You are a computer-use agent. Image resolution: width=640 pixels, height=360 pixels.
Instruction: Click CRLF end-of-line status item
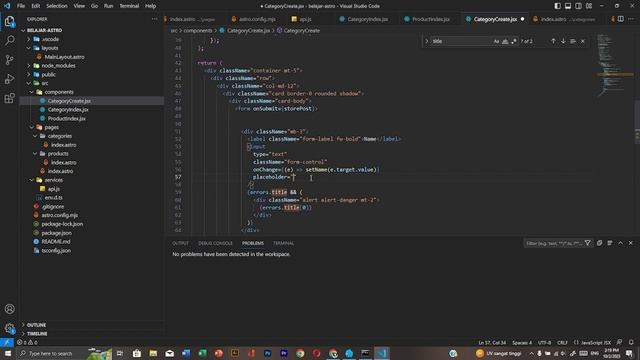tap(562, 342)
